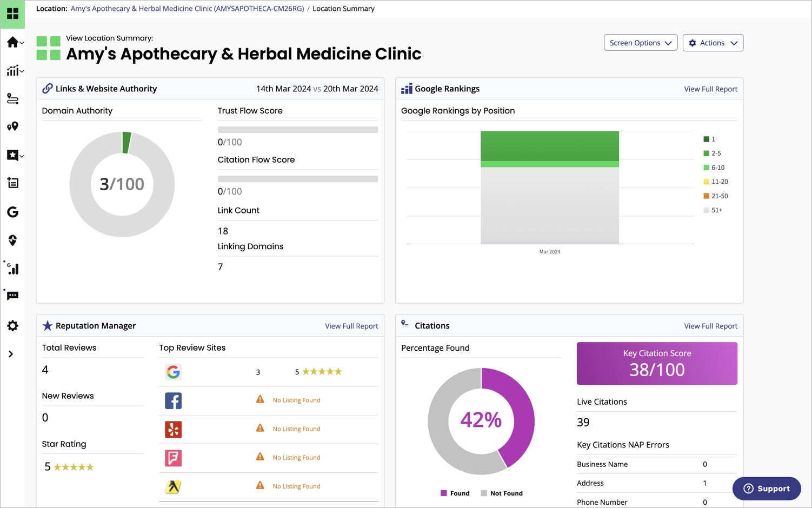Open the clinic breadcrumb link AMYSAPOTHECA-CM26RG

(187, 9)
